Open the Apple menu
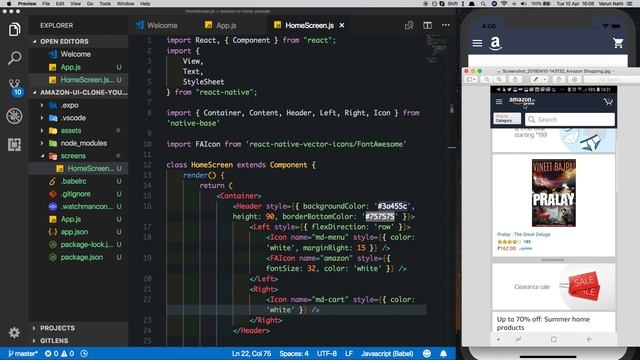The height and width of the screenshot is (360, 640). click(9, 4)
